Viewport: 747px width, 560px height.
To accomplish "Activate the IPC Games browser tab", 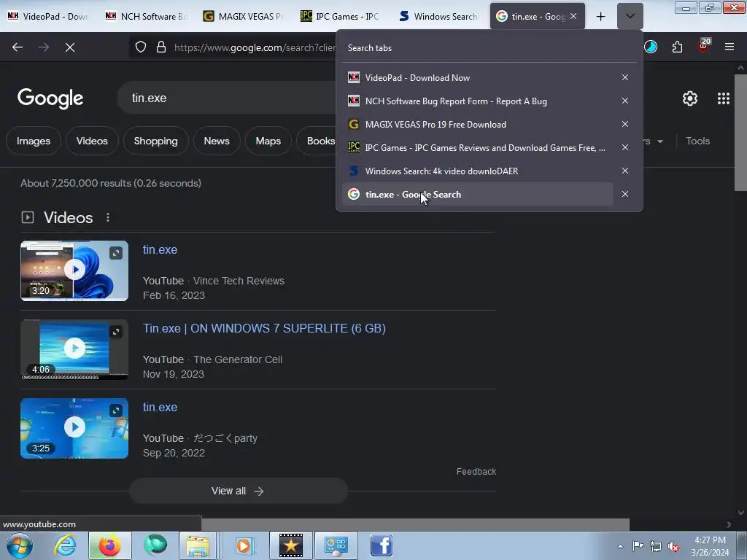I will click(342, 16).
